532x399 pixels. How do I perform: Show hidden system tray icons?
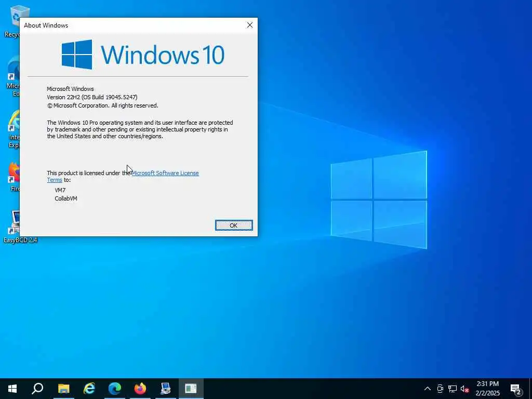click(x=428, y=389)
